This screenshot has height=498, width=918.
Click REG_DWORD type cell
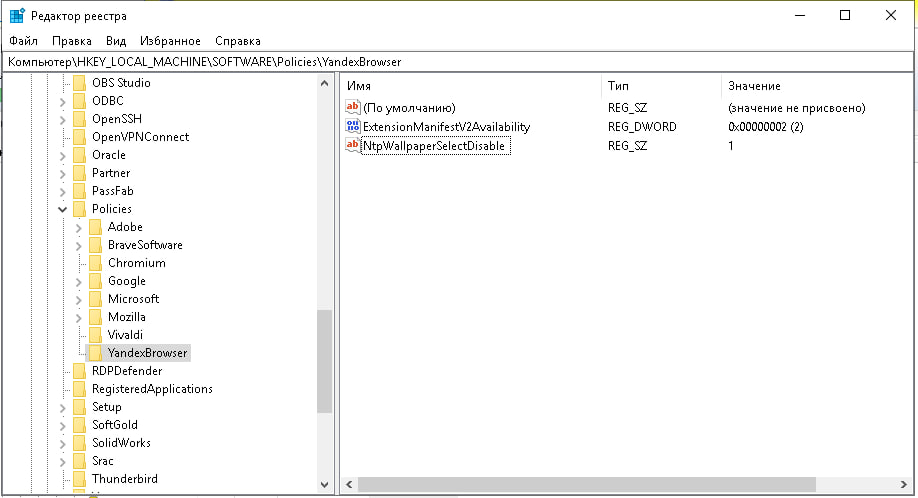(642, 127)
